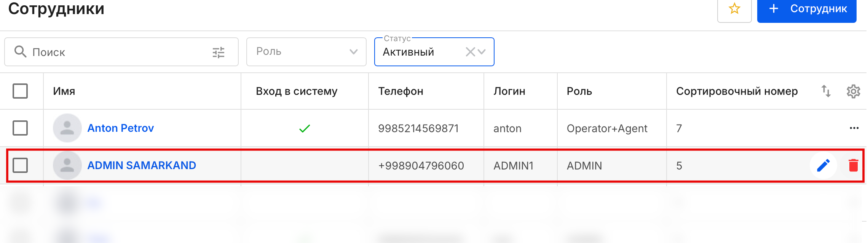Click the add Сотрудник button
The image size is (868, 243).
click(x=806, y=9)
